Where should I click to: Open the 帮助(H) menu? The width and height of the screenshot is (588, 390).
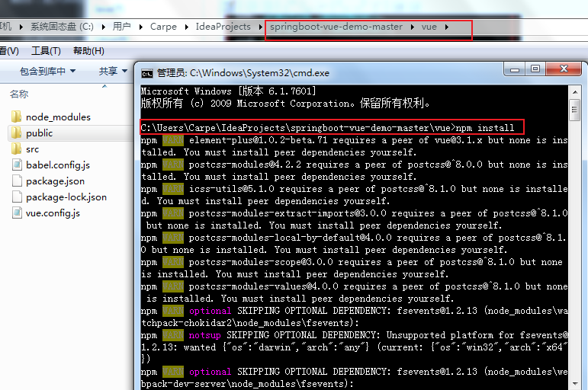[88, 51]
